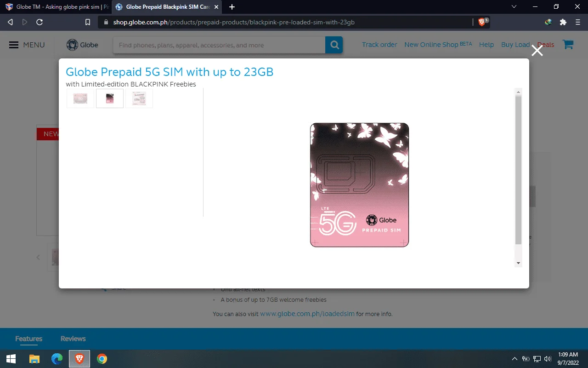Open Track order link
Image resolution: width=588 pixels, height=368 pixels.
[379, 45]
